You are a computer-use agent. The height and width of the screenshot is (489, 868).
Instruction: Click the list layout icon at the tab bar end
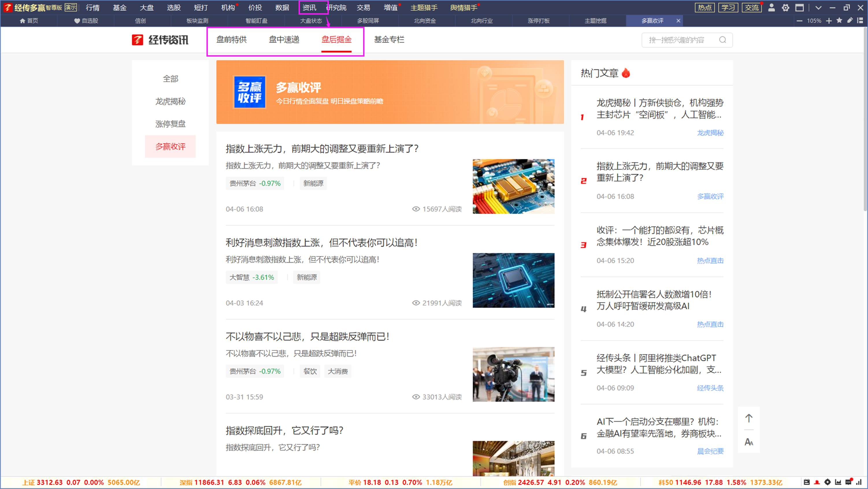(860, 20)
